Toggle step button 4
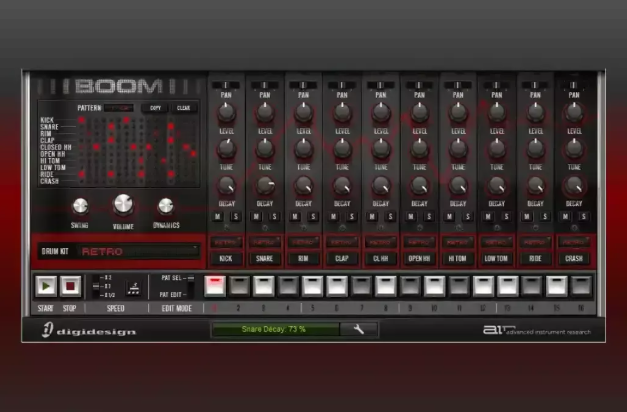Screen dimensions: 627x412 288,286
